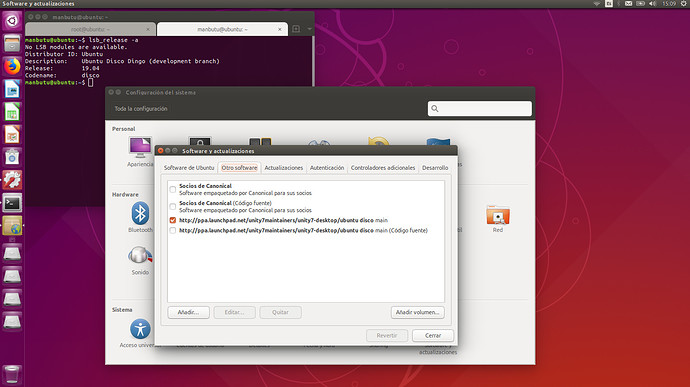Select 'Software empaquetado por Canonical' first row text

[x=245, y=193]
